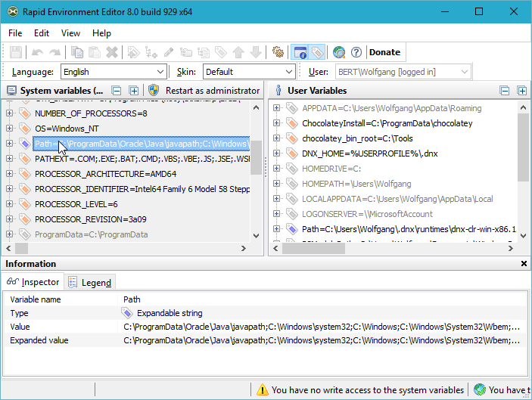Screen dimensions: 532x400
Task: Click the System variables vertical scrollbar thumb
Action: tap(256, 157)
